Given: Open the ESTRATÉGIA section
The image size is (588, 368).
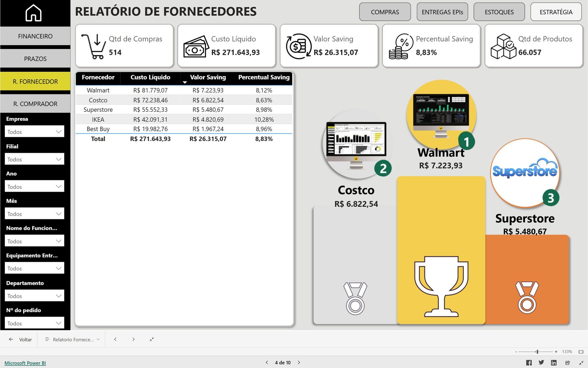Looking at the screenshot, I should pos(556,12).
